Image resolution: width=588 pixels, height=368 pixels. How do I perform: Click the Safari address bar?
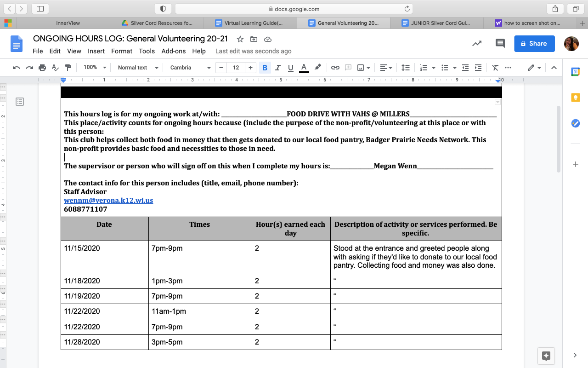coord(294,9)
